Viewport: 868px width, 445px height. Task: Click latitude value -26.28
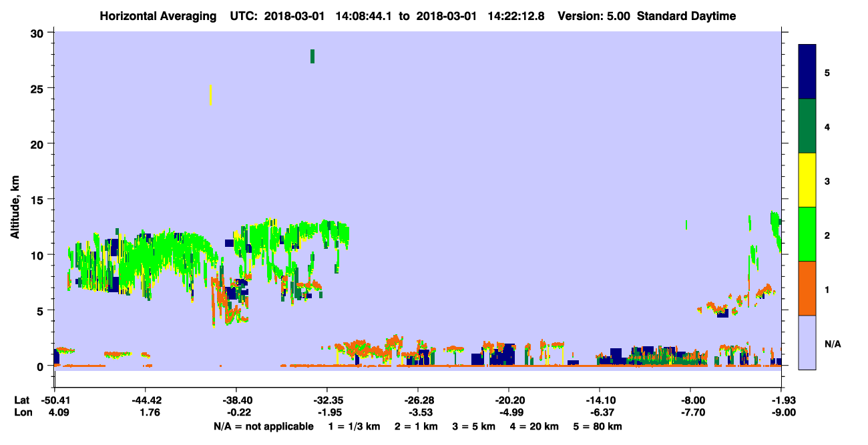[x=417, y=400]
